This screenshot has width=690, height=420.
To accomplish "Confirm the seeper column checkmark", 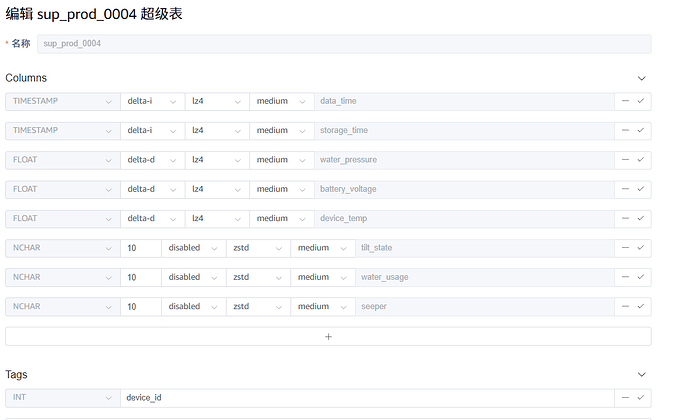I will click(641, 306).
